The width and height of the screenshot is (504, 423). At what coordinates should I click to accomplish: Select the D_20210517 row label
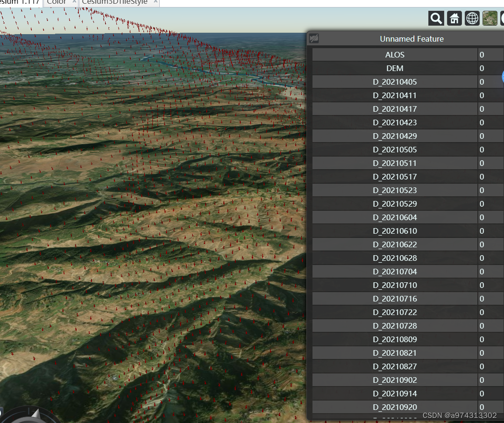pos(395,177)
